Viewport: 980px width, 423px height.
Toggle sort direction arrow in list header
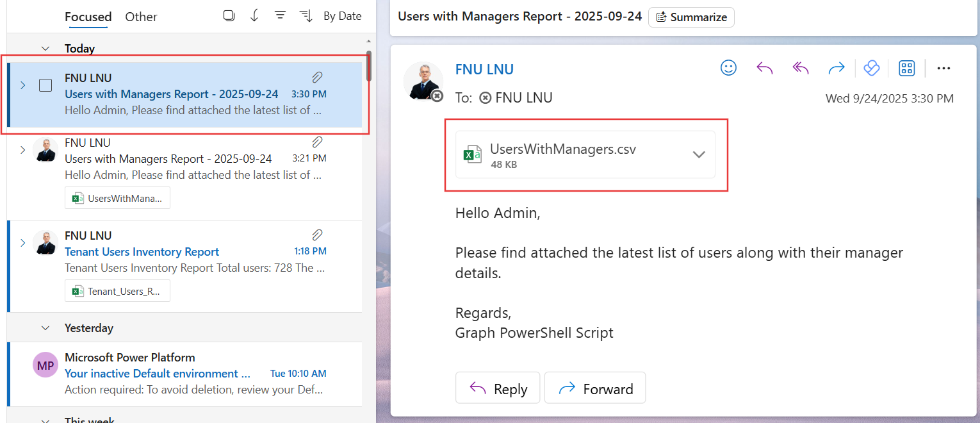[x=254, y=16]
